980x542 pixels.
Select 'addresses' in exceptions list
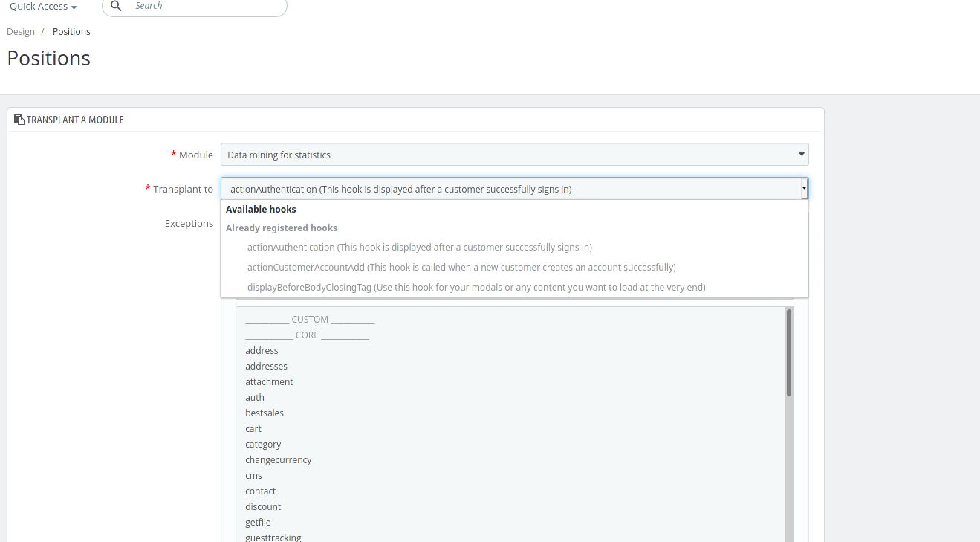pyautogui.click(x=510, y=367)
